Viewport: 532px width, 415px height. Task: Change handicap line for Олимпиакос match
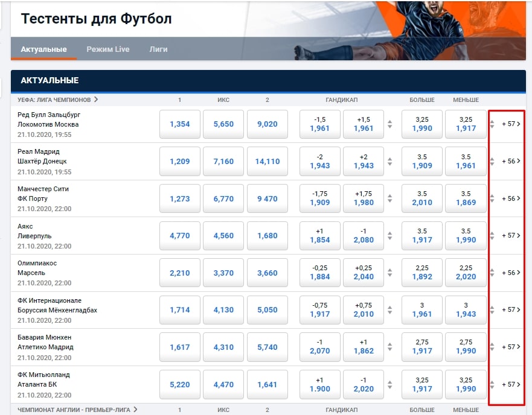[x=389, y=273]
